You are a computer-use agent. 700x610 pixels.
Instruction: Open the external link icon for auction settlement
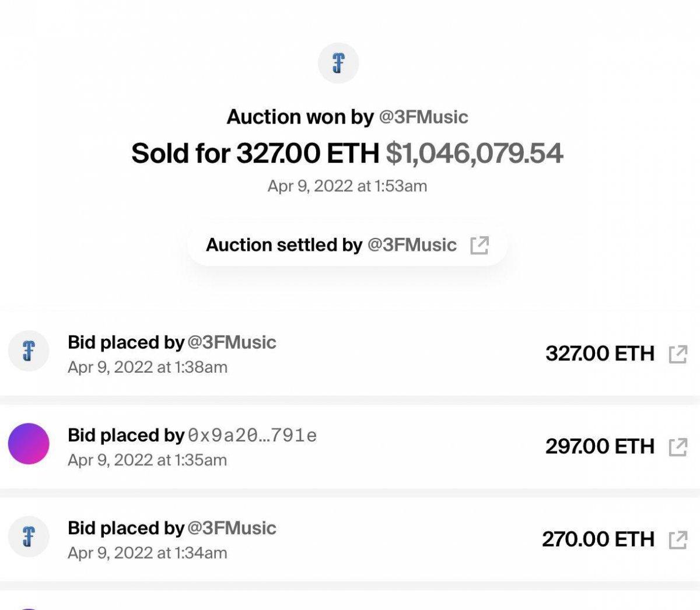tap(479, 246)
